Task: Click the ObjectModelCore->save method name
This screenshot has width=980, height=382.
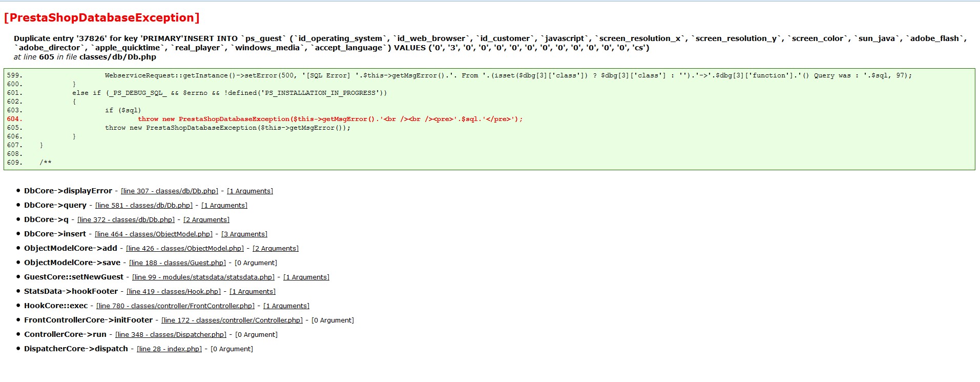Action: (72, 263)
